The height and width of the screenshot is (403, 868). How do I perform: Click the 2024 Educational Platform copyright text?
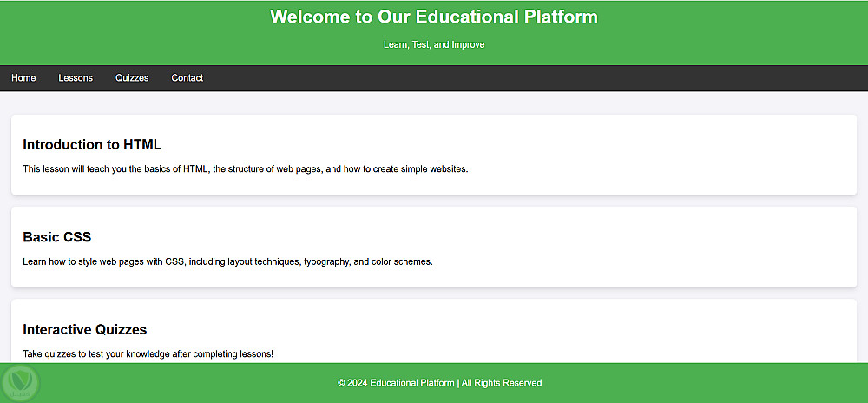coord(396,383)
